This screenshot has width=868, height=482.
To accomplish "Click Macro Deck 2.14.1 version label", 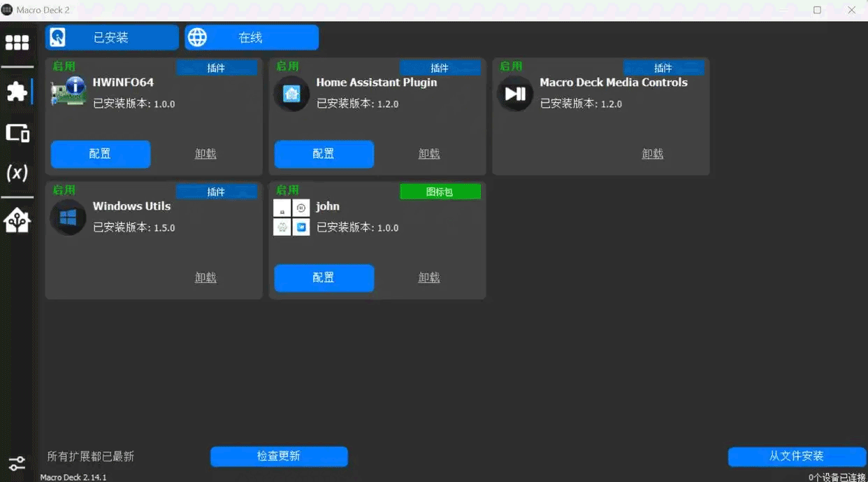I will click(73, 477).
